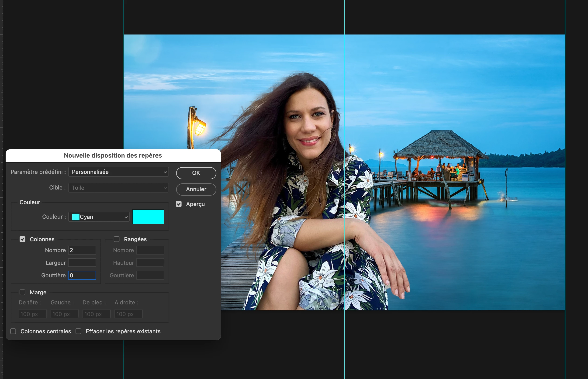Click the Annuler button
The image size is (588, 379).
point(196,189)
